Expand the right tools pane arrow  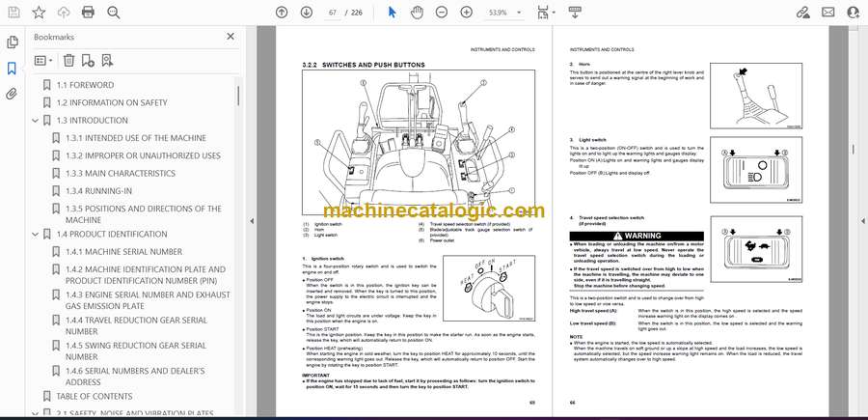[x=863, y=221]
